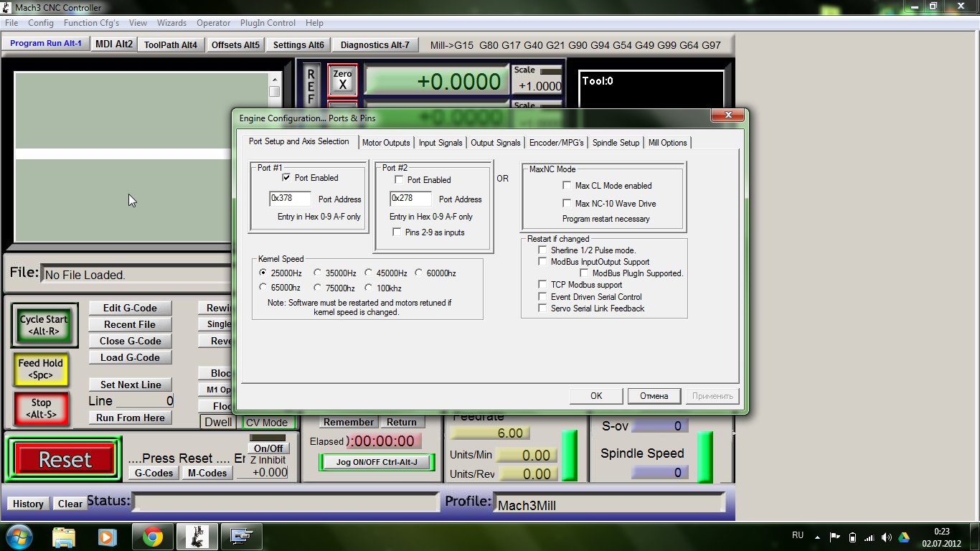
Task: Click the red Stop button
Action: [41, 408]
